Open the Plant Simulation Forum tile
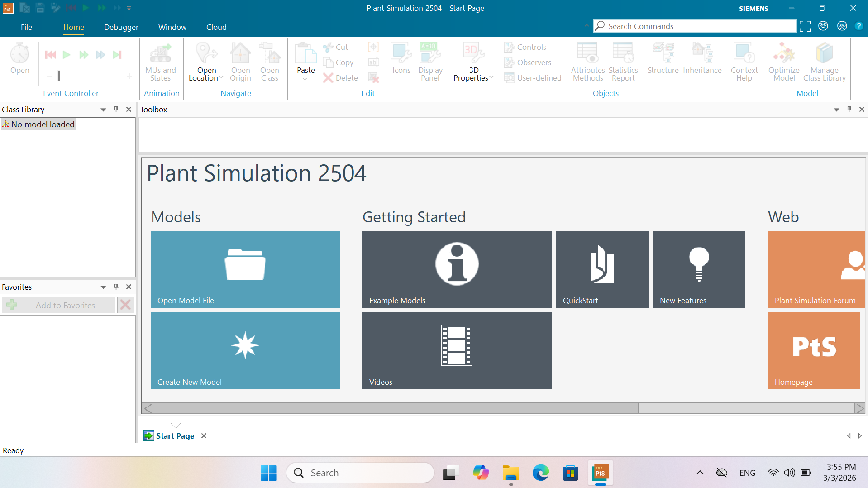The image size is (868, 488). click(x=816, y=269)
